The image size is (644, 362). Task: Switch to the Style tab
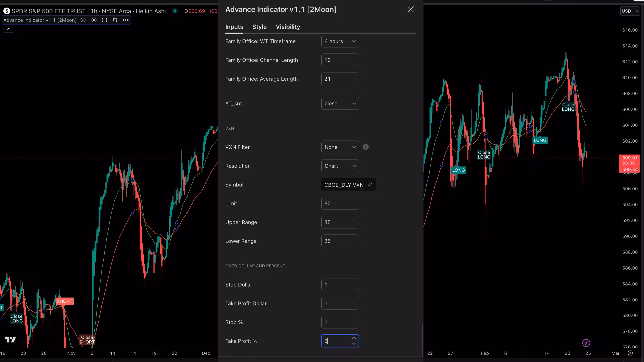(259, 27)
